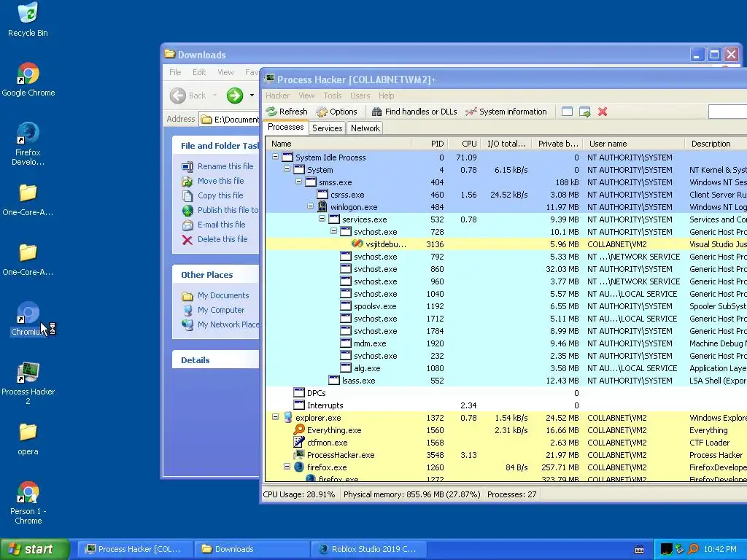Image resolution: width=747 pixels, height=560 pixels.
Task: Select the lsass.exe process row
Action: tap(506, 381)
